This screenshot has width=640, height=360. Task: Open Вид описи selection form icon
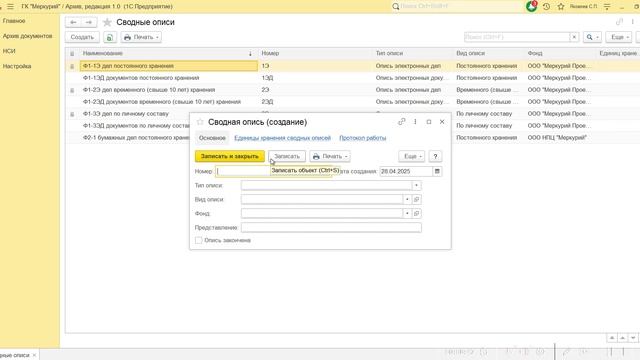[416, 200]
